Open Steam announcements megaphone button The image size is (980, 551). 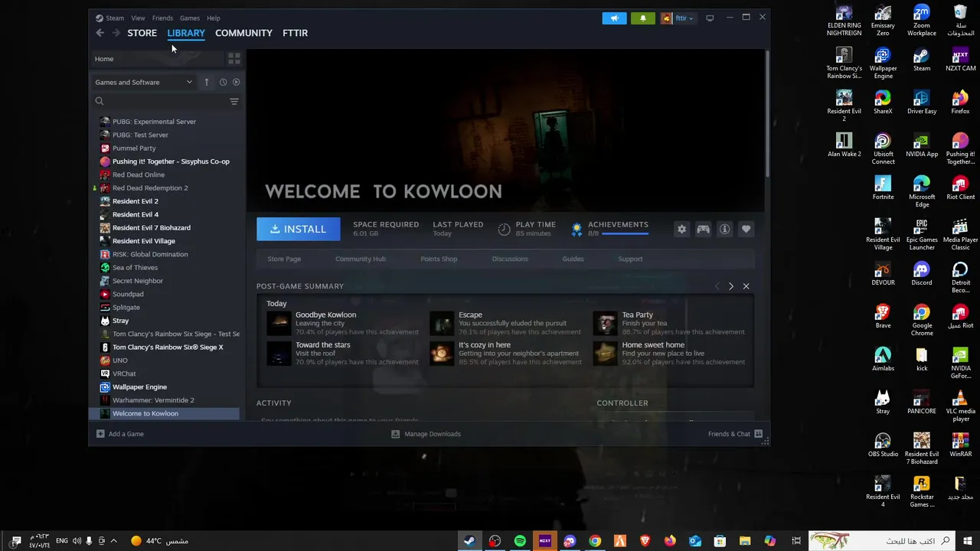coord(614,18)
